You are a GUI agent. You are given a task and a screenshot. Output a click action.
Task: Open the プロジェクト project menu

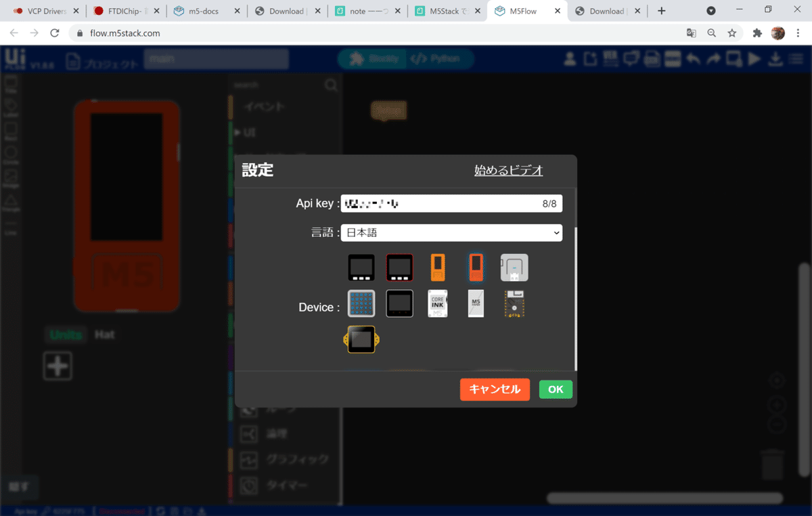pos(102,62)
